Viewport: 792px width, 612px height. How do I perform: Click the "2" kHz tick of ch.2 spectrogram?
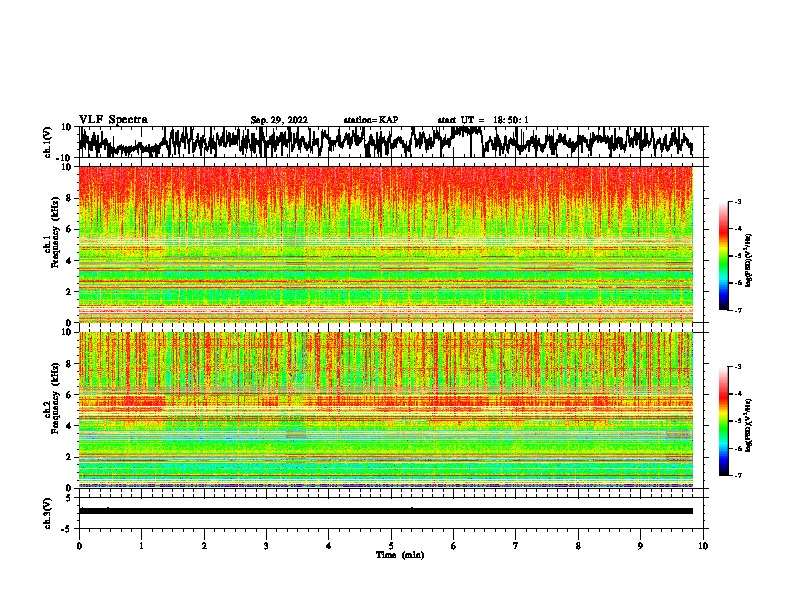[x=70, y=457]
